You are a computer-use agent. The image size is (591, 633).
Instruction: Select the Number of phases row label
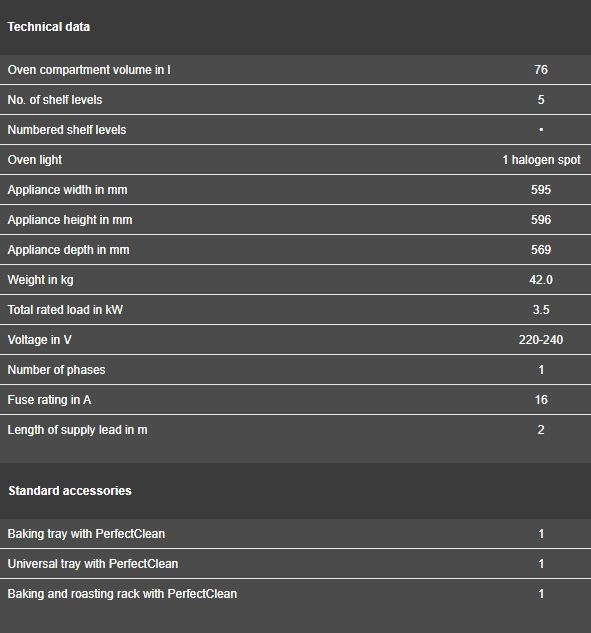pyautogui.click(x=57, y=370)
